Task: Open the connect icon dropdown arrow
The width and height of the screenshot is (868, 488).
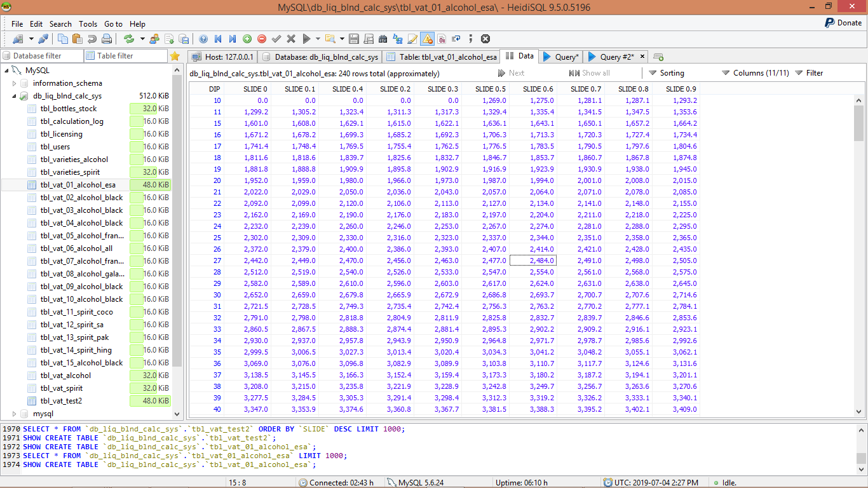Action: tap(31, 39)
